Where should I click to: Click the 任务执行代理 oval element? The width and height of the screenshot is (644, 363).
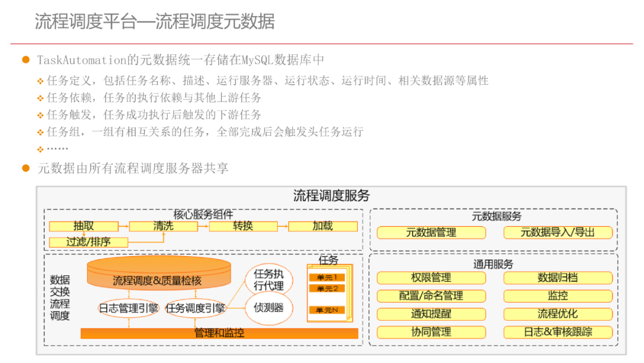click(270, 278)
